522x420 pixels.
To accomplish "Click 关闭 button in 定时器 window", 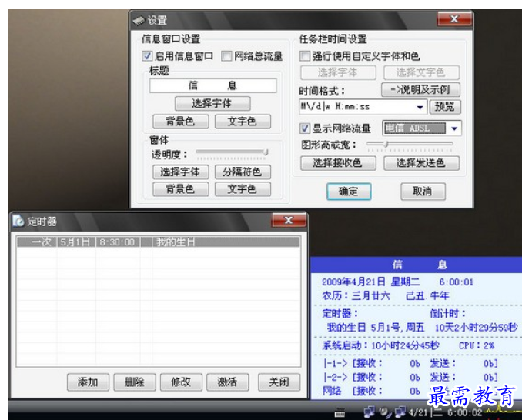I will pyautogui.click(x=279, y=382).
